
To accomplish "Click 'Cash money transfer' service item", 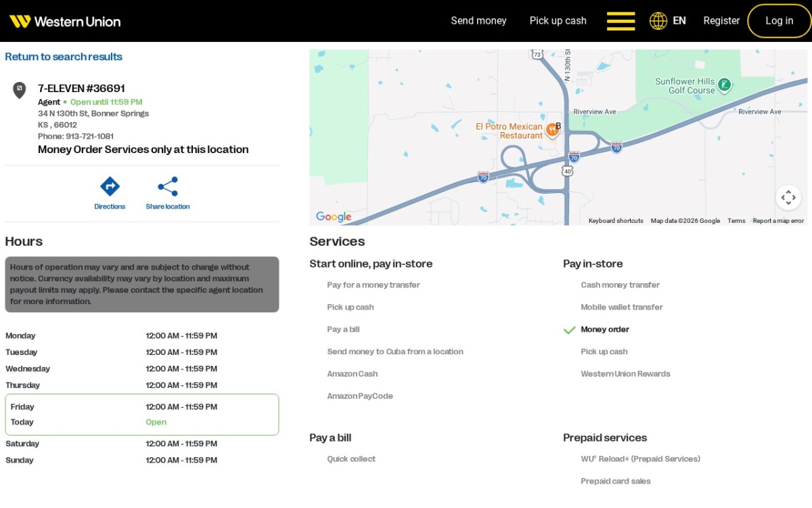I will (620, 285).
